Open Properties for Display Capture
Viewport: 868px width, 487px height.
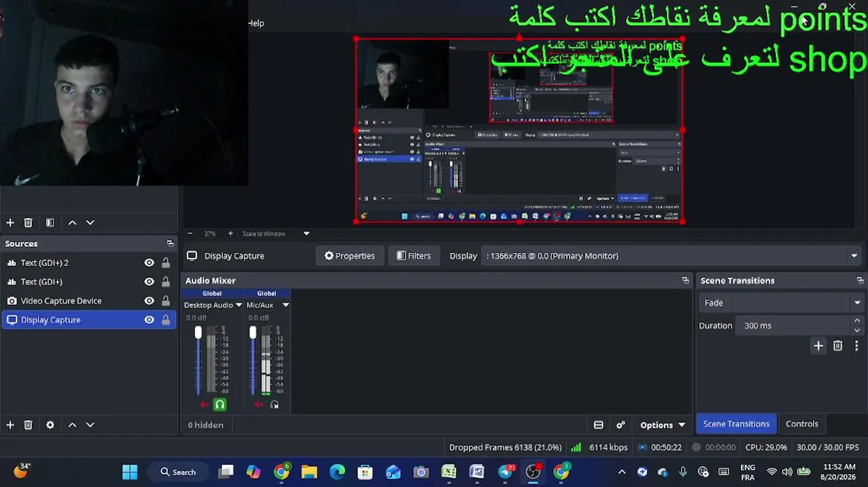[349, 256]
